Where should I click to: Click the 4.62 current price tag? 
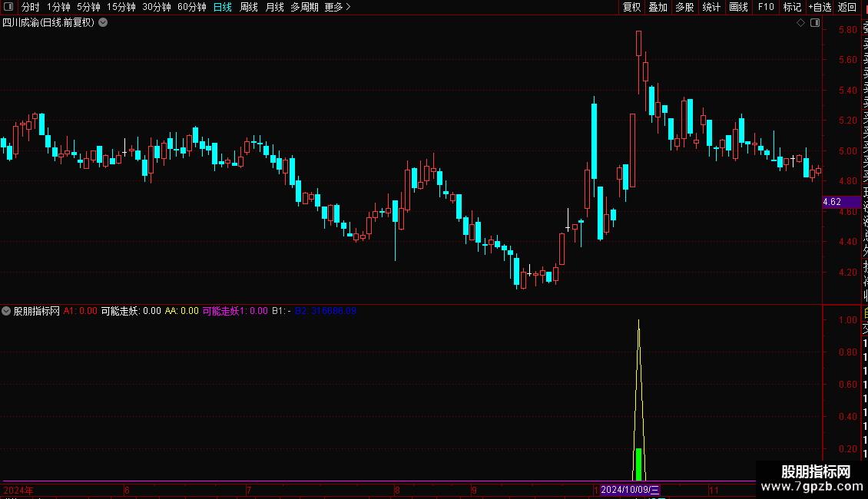click(841, 202)
